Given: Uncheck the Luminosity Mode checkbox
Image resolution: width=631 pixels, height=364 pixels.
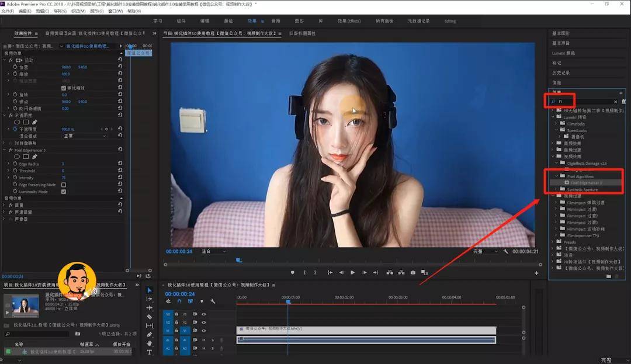Looking at the screenshot, I should (x=64, y=192).
